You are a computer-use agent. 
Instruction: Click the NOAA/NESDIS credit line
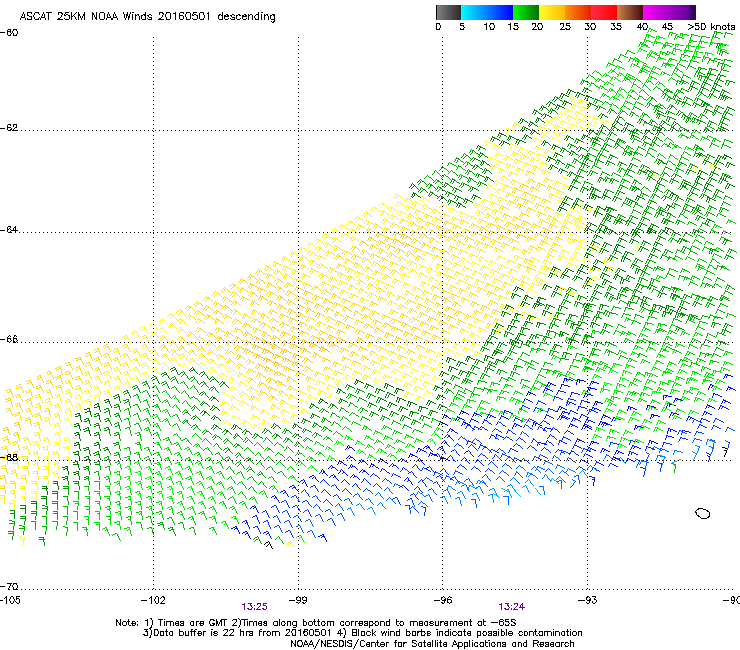coord(432,644)
